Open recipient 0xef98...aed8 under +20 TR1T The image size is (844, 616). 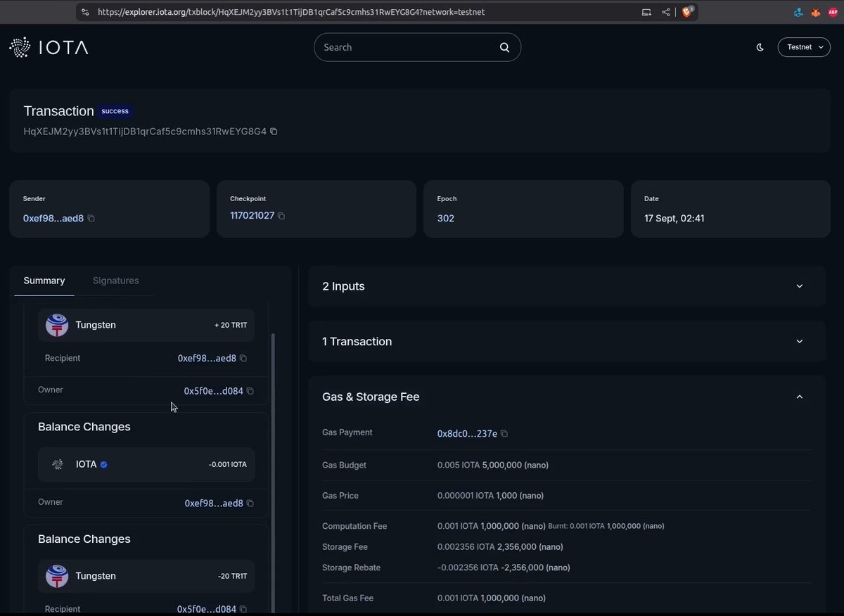tap(207, 359)
